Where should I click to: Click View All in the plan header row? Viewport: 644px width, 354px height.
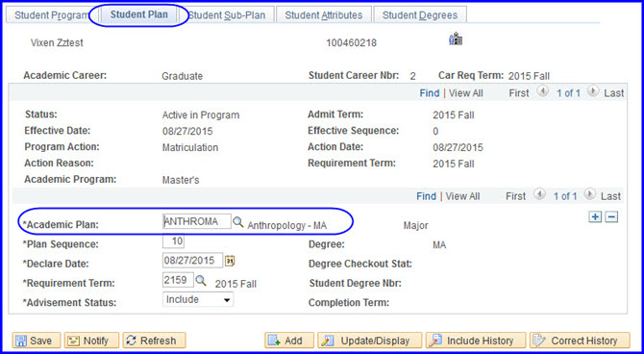tap(462, 196)
